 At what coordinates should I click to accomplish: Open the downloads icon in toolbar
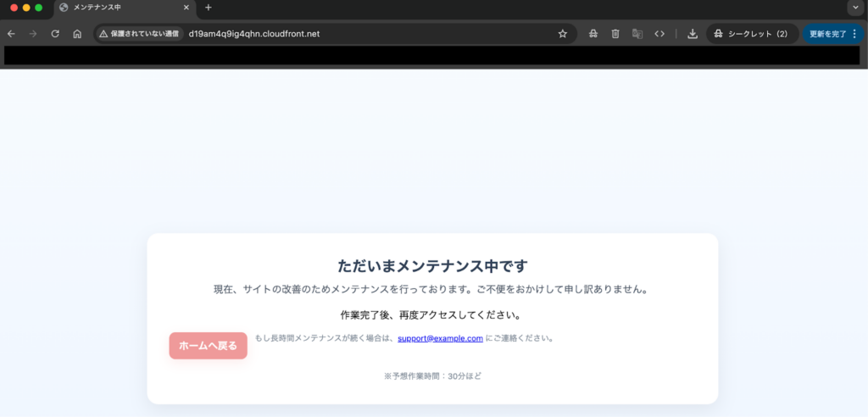click(693, 34)
